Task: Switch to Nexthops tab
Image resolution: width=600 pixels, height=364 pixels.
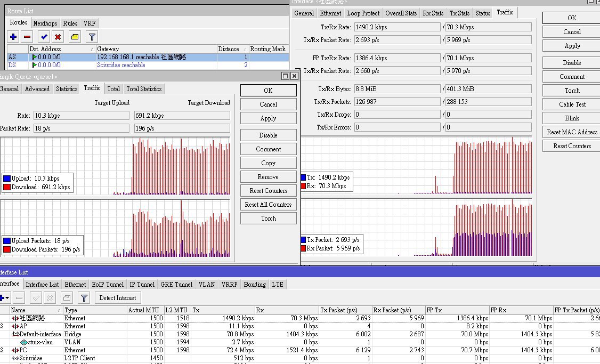Action: [45, 23]
